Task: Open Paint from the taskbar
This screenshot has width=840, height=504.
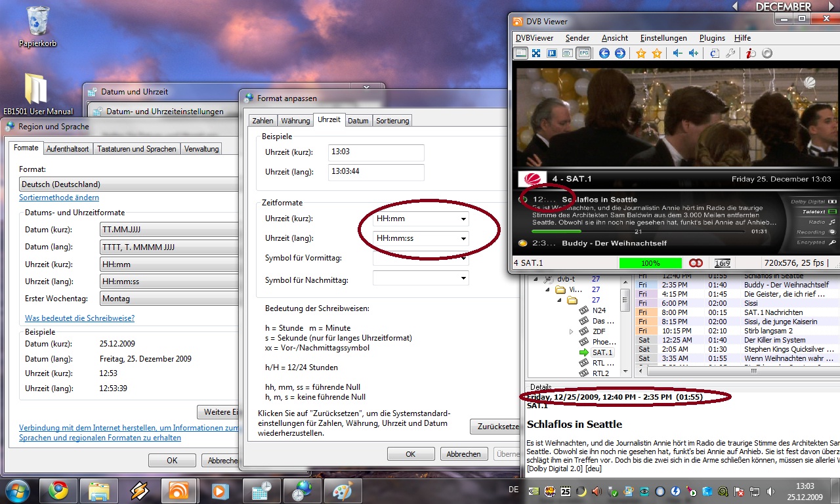Action: pyautogui.click(x=343, y=491)
